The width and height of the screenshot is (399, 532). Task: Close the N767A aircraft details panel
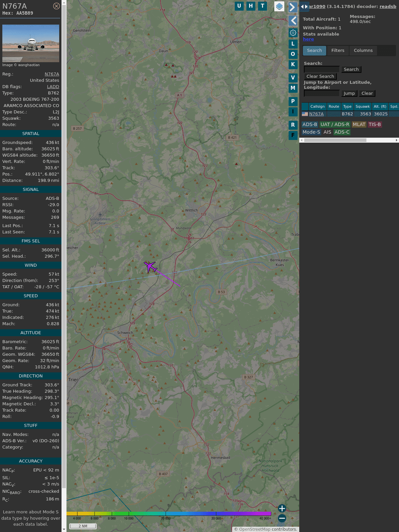(x=57, y=6)
